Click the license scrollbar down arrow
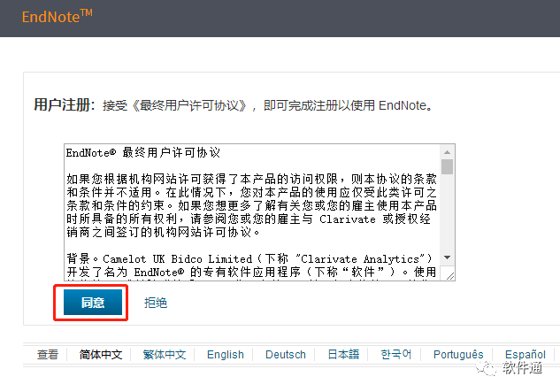The height and width of the screenshot is (392, 560). (x=447, y=257)
